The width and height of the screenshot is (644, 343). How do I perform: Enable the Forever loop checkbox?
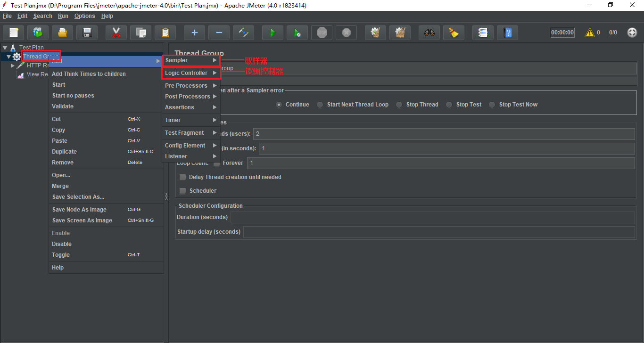216,163
